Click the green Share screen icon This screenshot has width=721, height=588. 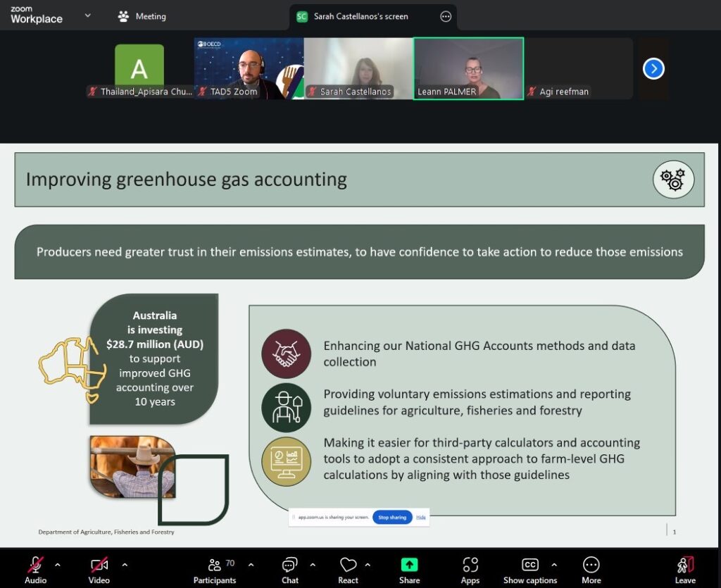click(409, 565)
